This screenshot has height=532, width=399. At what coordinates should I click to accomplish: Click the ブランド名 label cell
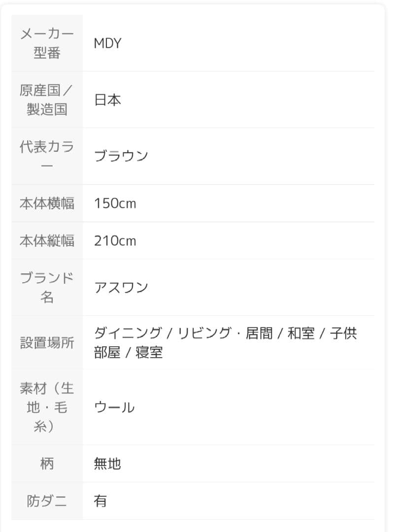click(x=47, y=288)
